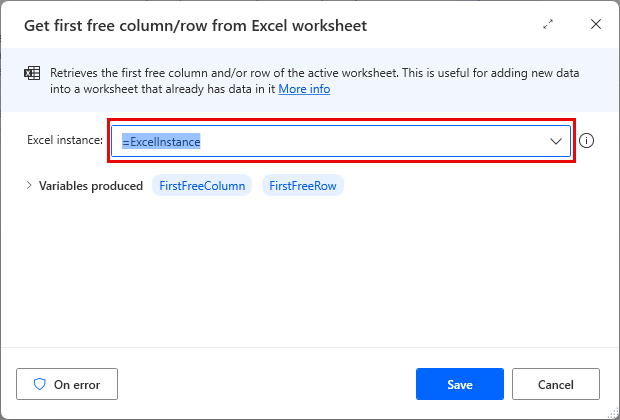Expand the Variables produced chevron
The height and width of the screenshot is (420, 620).
(x=29, y=185)
